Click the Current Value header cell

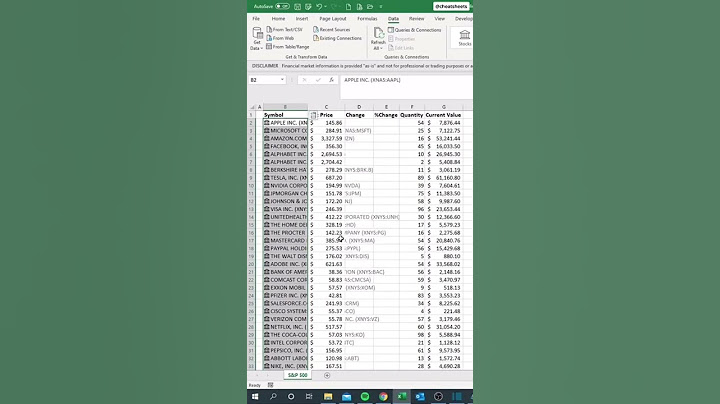(x=443, y=115)
